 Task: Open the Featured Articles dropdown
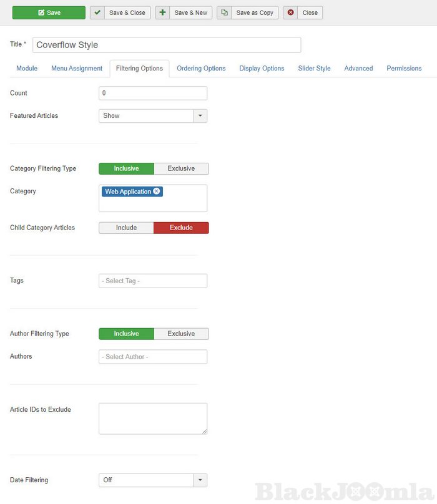200,115
